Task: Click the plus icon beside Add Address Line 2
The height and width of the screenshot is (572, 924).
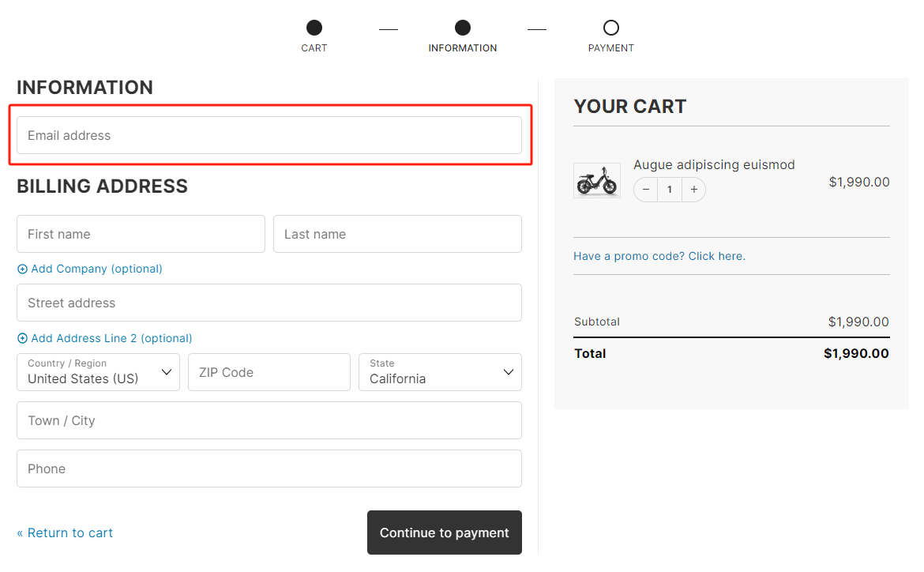Action: pos(22,338)
